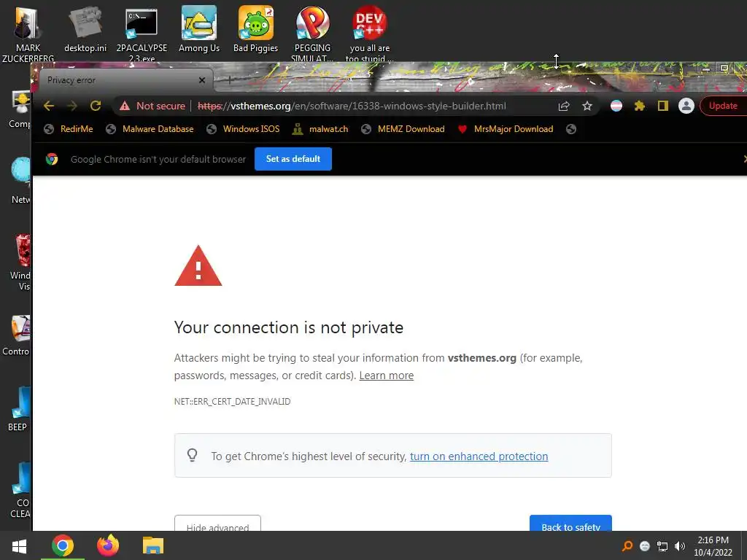Go back using Chrome's back arrow

tap(49, 106)
